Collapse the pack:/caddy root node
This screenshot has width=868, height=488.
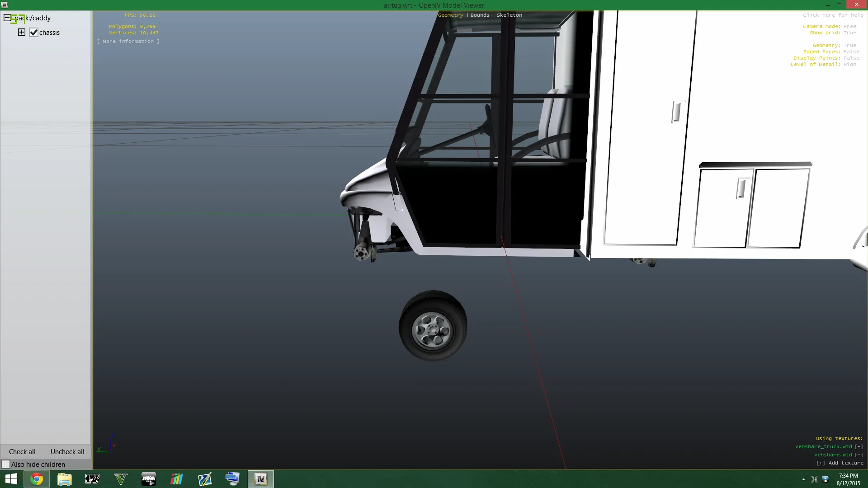coord(7,18)
